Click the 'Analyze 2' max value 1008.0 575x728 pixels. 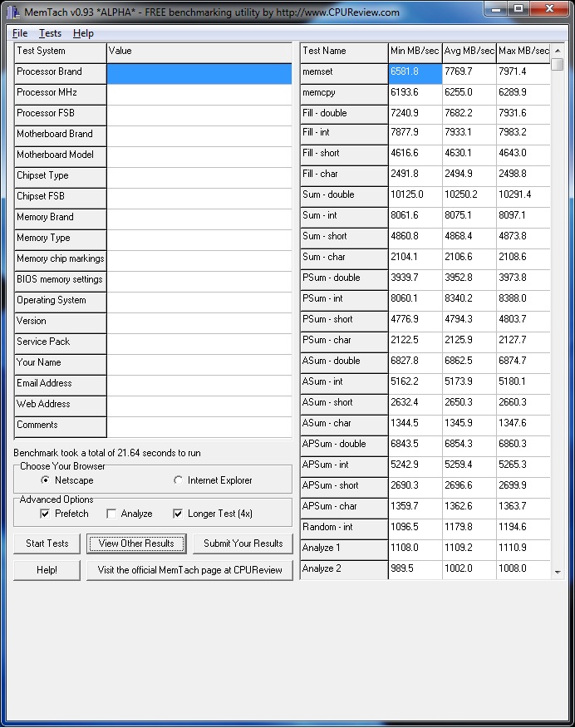[523, 570]
